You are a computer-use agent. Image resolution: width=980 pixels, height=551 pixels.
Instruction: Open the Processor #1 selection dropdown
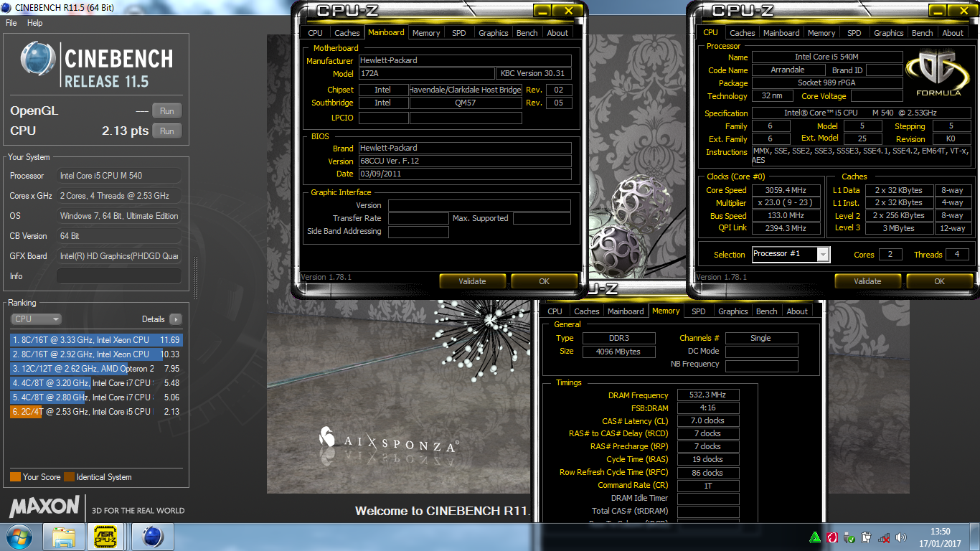(791, 254)
